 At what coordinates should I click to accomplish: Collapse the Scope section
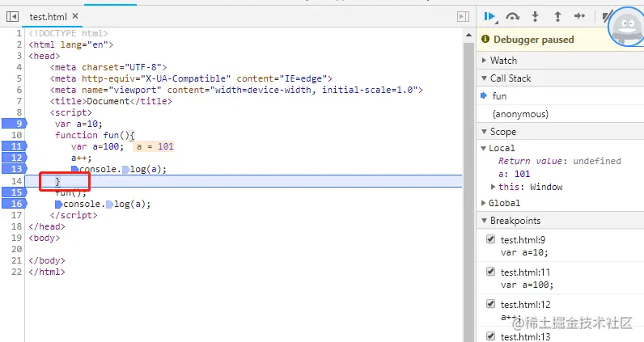point(484,131)
